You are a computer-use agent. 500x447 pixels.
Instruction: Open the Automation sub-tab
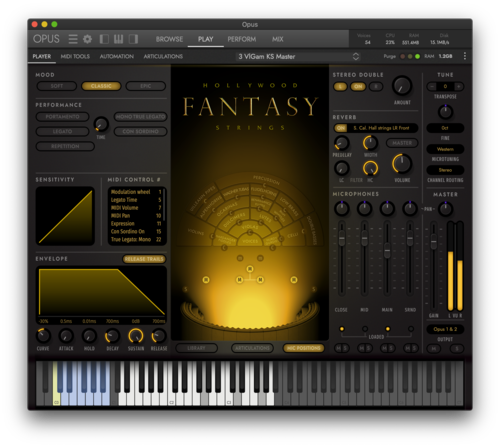(x=117, y=56)
